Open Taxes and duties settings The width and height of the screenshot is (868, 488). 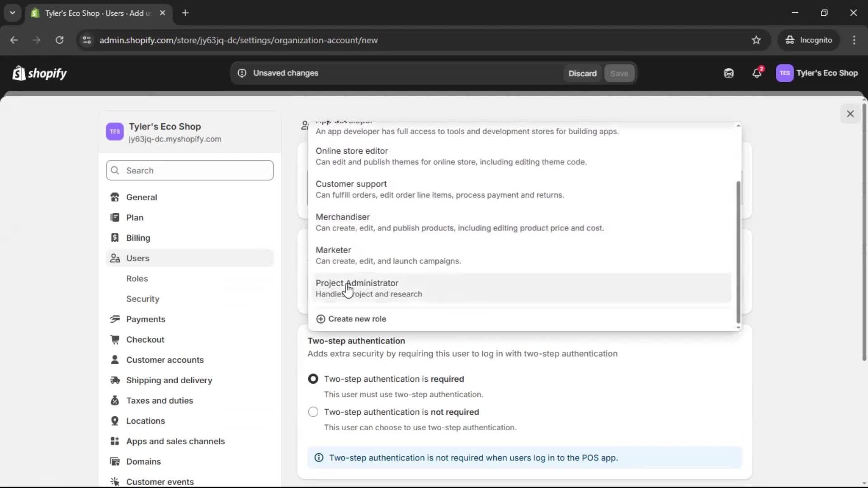click(x=160, y=401)
